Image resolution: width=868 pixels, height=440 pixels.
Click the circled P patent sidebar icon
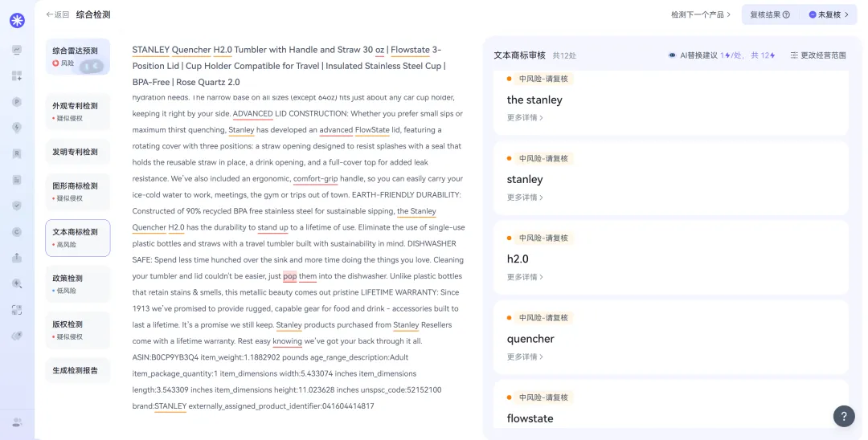(x=17, y=102)
